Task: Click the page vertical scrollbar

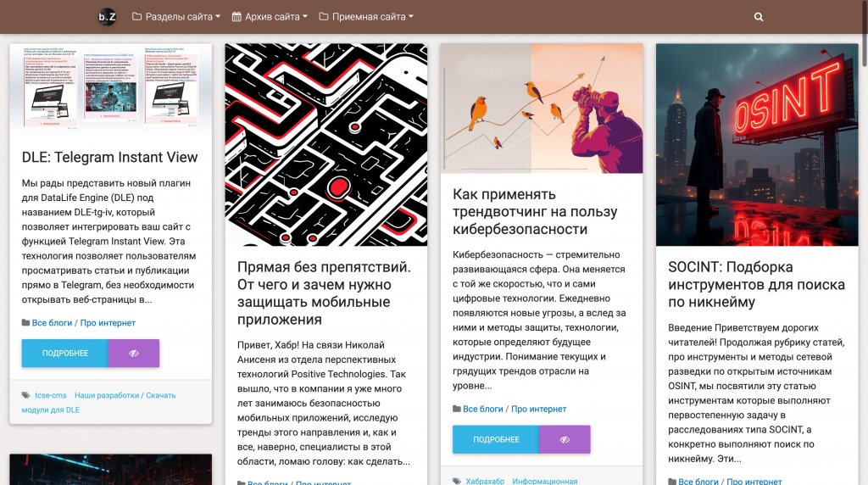Action: click(x=864, y=33)
